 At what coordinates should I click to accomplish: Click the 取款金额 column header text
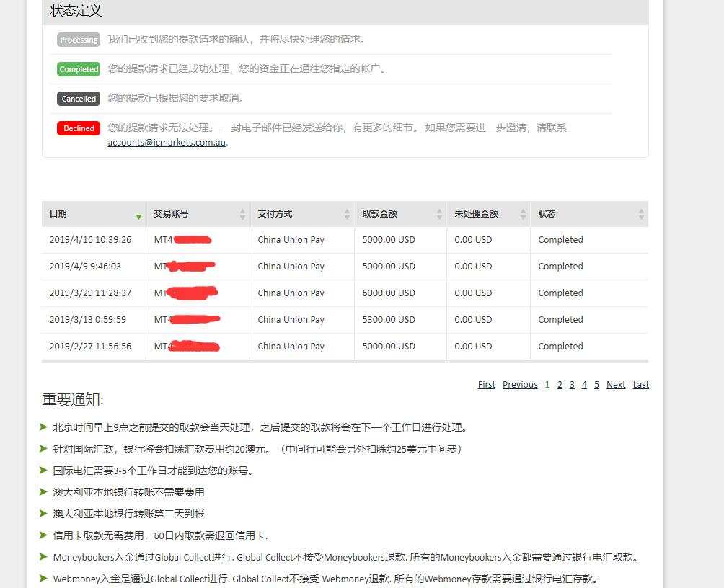(379, 214)
